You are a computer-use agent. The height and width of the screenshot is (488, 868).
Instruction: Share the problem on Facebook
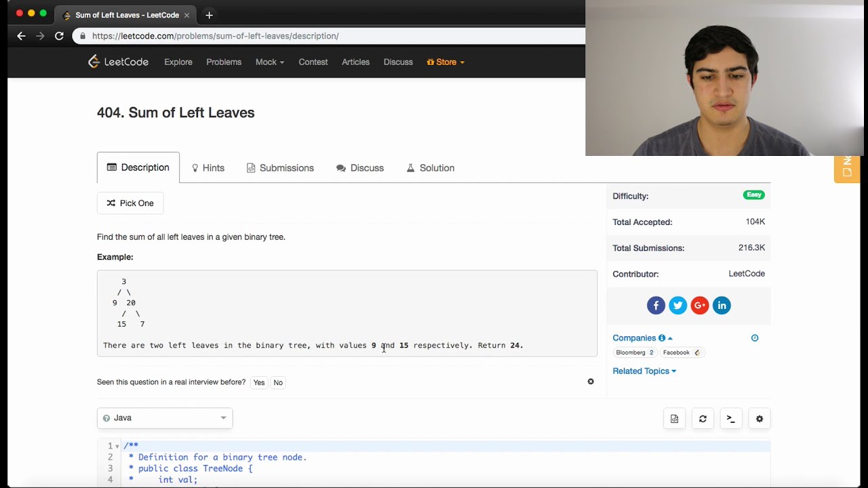click(656, 306)
